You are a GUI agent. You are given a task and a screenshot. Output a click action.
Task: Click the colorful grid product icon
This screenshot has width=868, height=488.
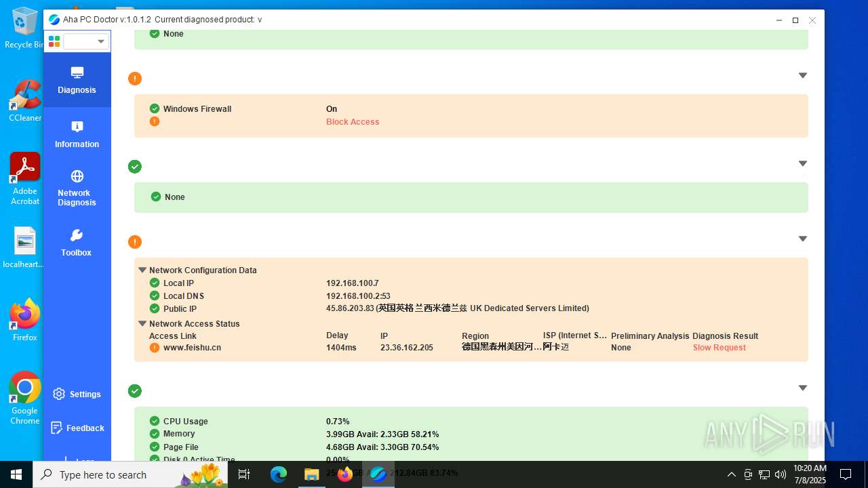54,41
